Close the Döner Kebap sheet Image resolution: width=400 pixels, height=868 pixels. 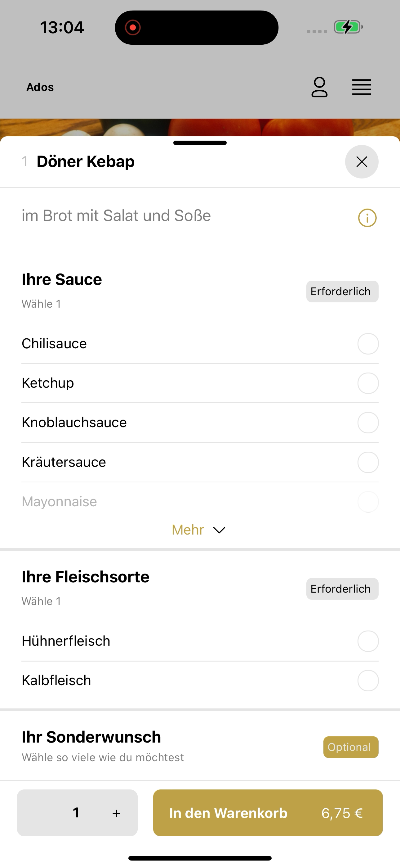pyautogui.click(x=362, y=162)
